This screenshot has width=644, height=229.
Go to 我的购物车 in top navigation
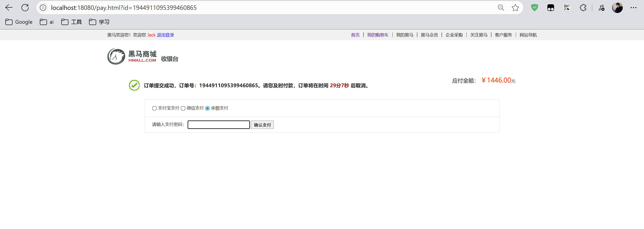(x=378, y=35)
